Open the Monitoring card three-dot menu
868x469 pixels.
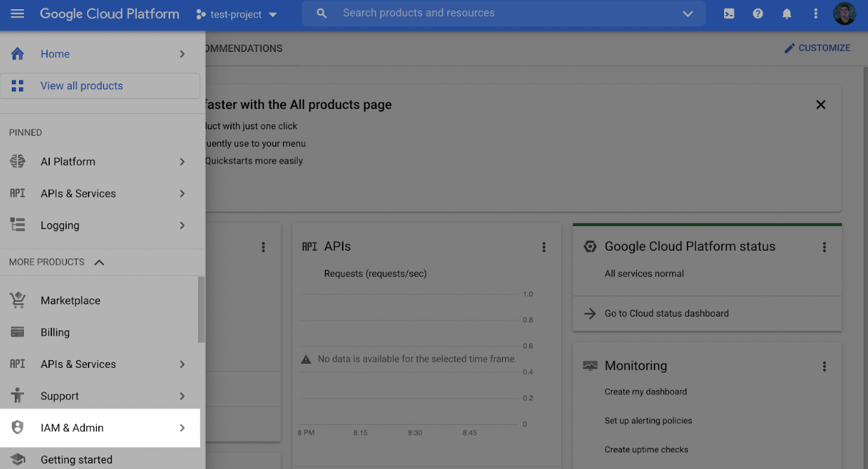tap(824, 366)
